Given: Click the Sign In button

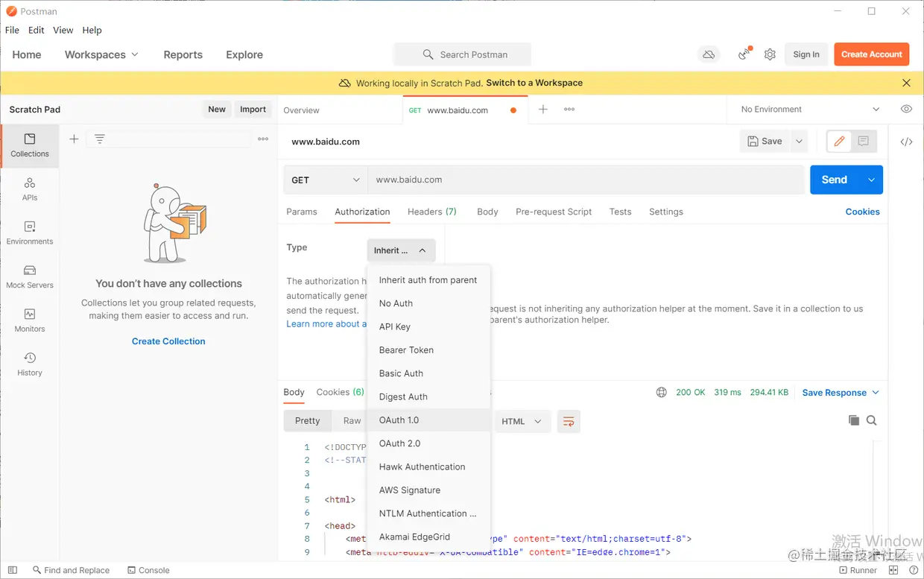Looking at the screenshot, I should 806,54.
